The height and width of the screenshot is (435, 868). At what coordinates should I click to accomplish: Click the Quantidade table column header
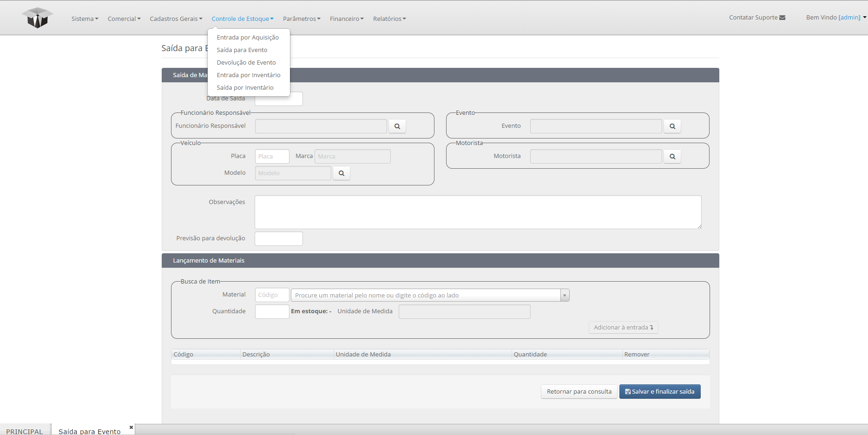(567, 355)
